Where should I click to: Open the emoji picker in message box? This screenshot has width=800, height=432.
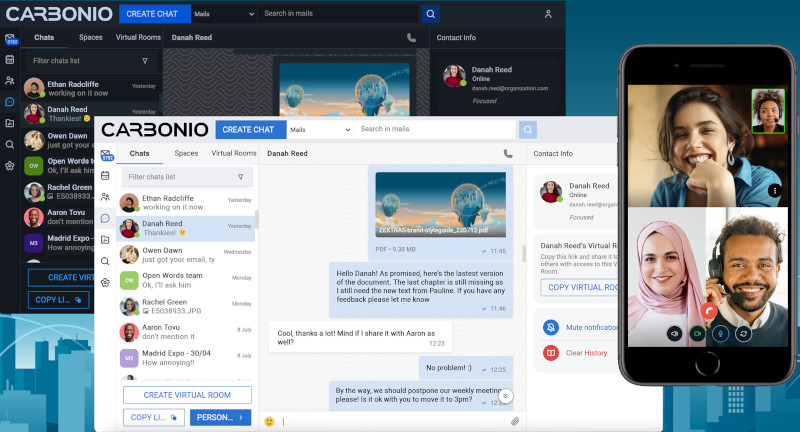click(269, 421)
